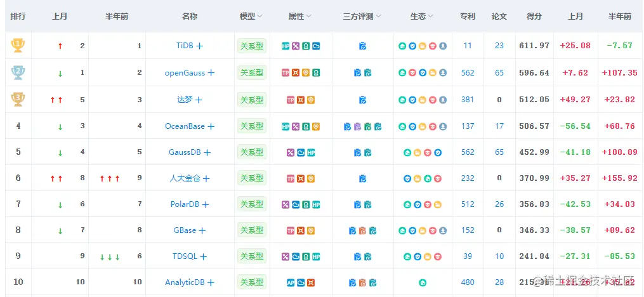Click the score 506.57

click(x=534, y=126)
